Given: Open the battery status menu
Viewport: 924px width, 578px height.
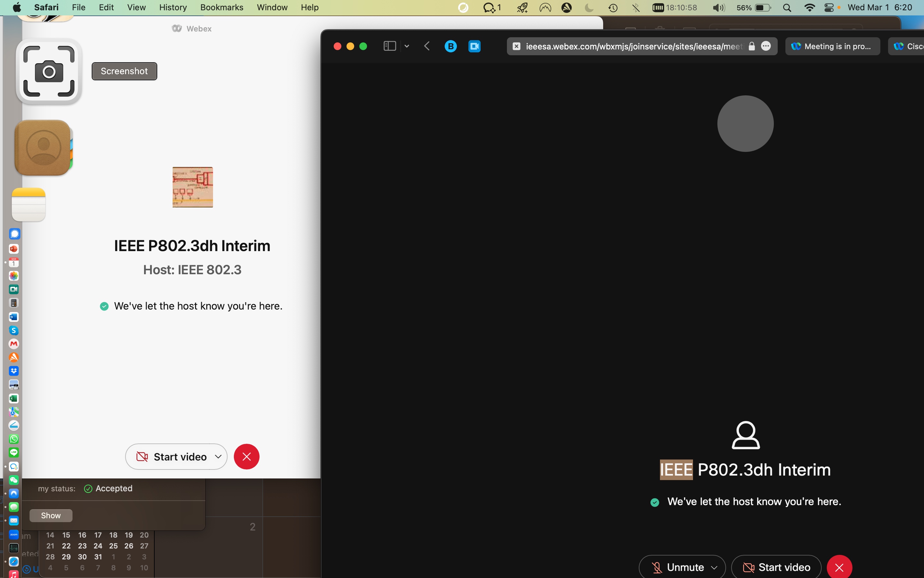Looking at the screenshot, I should (754, 8).
